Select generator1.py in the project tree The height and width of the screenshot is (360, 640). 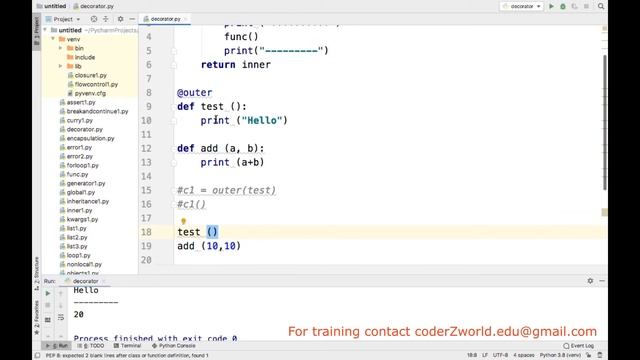pyautogui.click(x=86, y=183)
